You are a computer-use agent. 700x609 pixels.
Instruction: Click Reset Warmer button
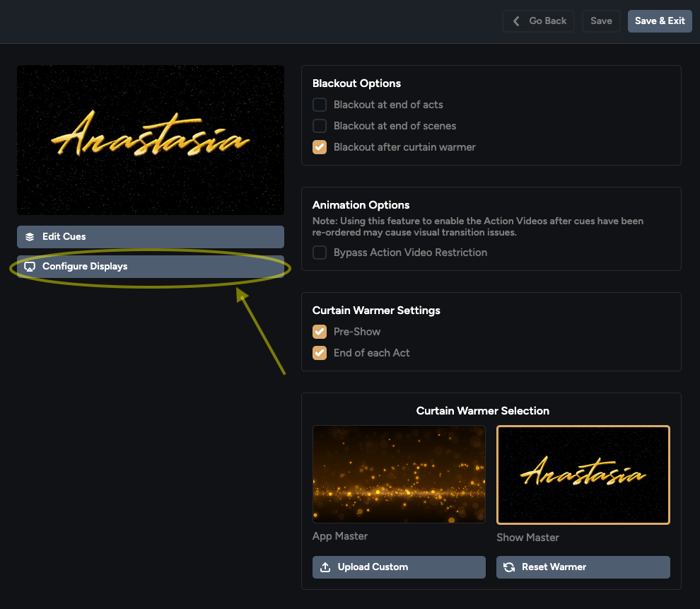(x=583, y=567)
